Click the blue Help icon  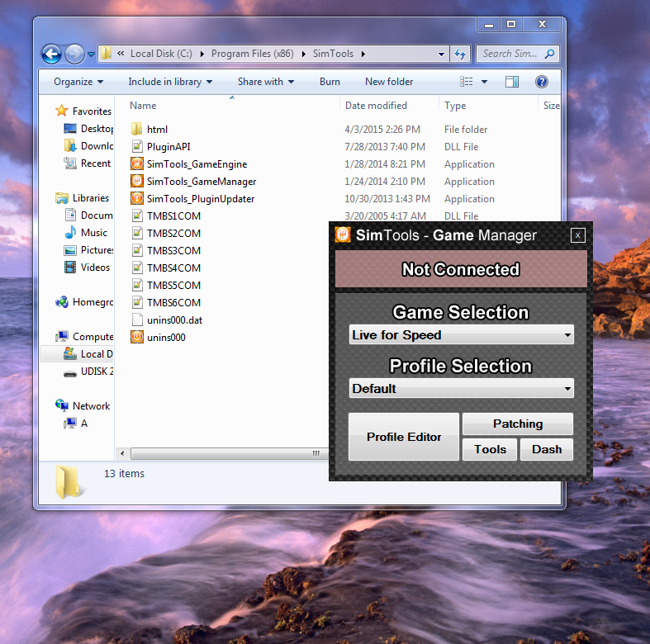(x=541, y=82)
